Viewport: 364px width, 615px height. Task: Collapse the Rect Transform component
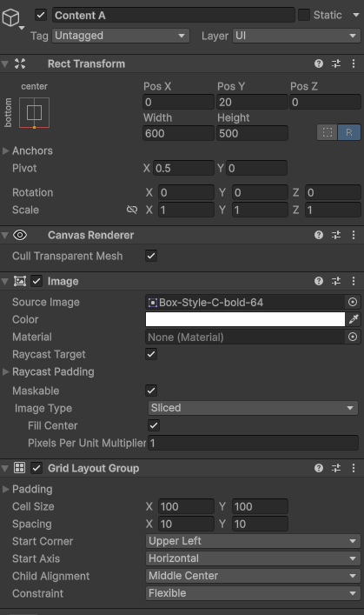click(x=5, y=64)
